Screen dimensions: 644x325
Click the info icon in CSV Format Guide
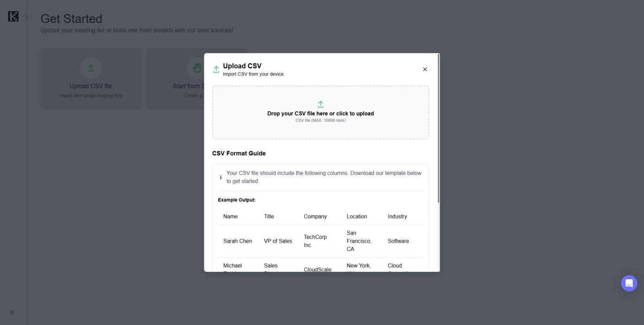pos(221,177)
